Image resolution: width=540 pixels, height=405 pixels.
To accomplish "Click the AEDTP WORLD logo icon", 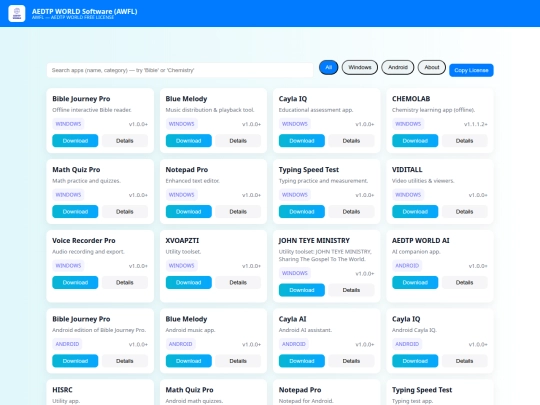I will 17,13.
